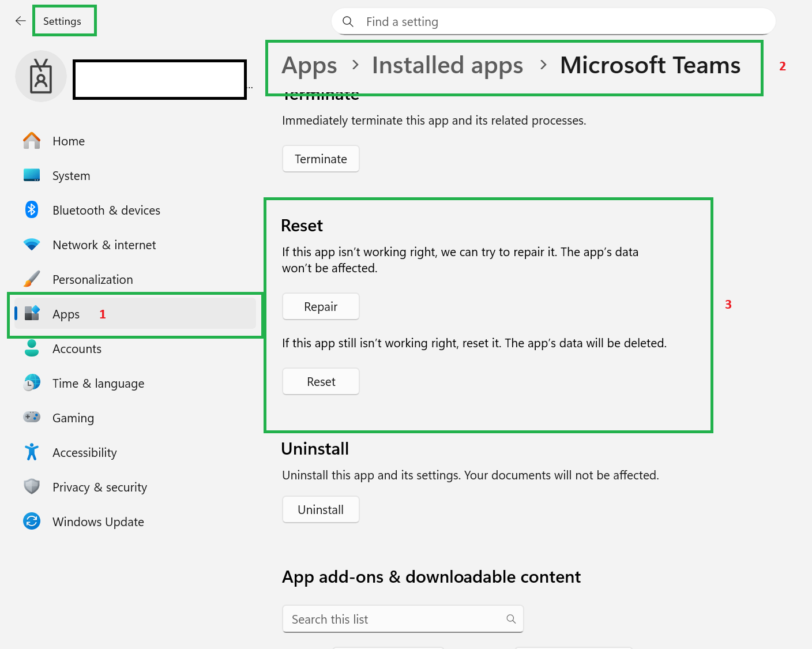
Task: Open Accessibility settings
Action: [x=135, y=452]
